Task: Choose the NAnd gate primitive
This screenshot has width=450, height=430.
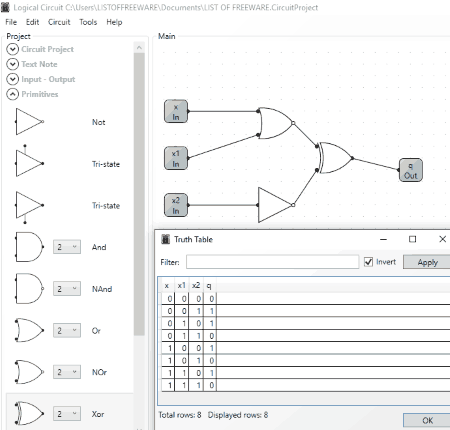Action: tap(29, 289)
